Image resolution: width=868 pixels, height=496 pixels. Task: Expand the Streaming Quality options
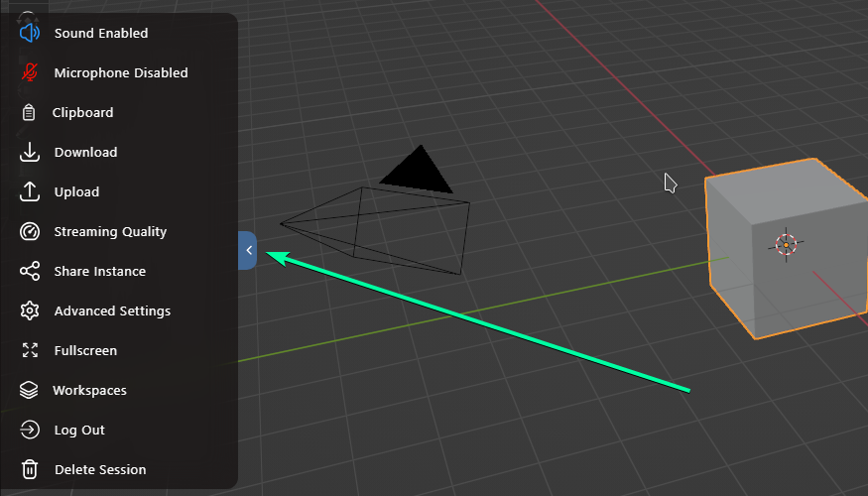point(110,231)
